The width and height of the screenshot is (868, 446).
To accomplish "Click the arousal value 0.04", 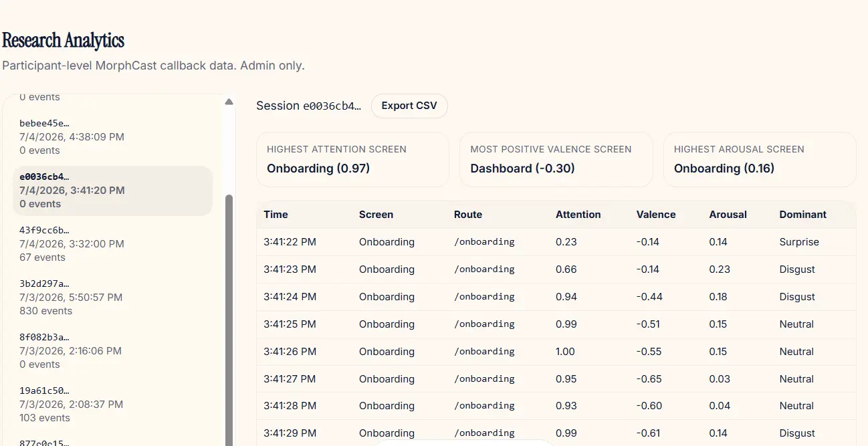I will (720, 406).
